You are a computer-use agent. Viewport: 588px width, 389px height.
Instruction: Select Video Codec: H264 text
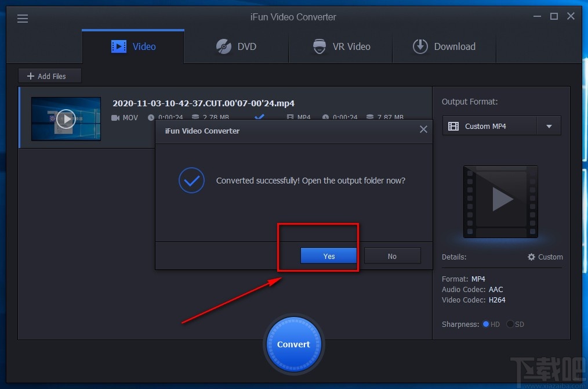click(474, 300)
